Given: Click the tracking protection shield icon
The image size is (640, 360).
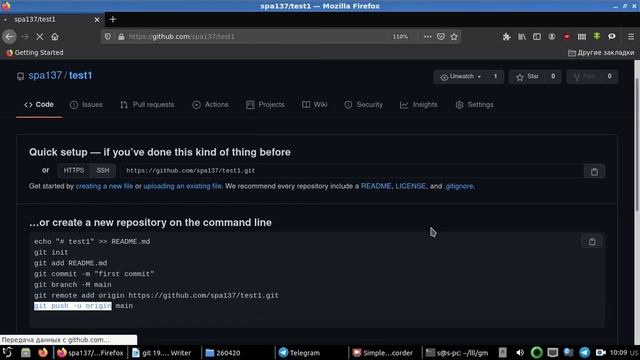Looking at the screenshot, I should [x=108, y=36].
